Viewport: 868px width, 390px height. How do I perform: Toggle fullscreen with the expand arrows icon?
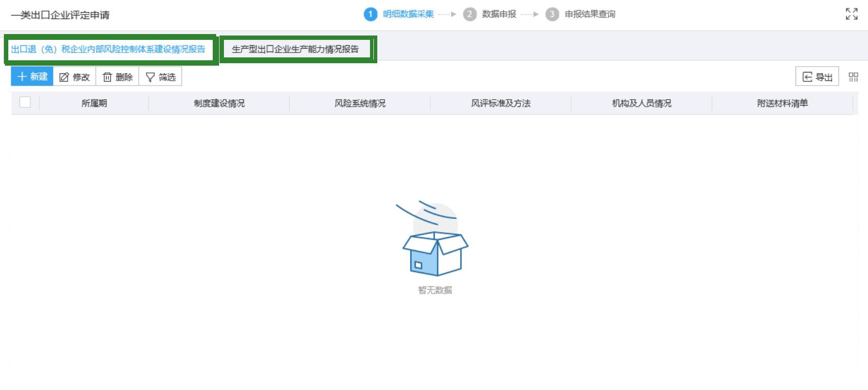click(x=851, y=14)
